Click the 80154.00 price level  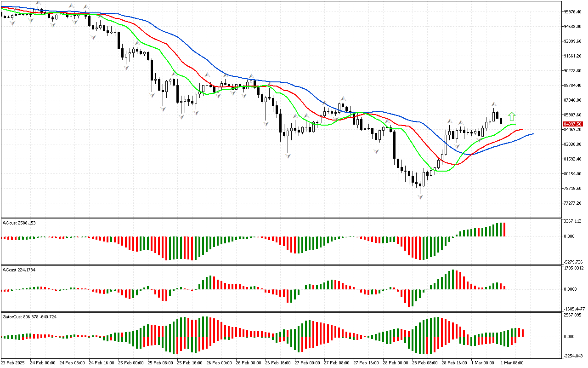click(573, 174)
